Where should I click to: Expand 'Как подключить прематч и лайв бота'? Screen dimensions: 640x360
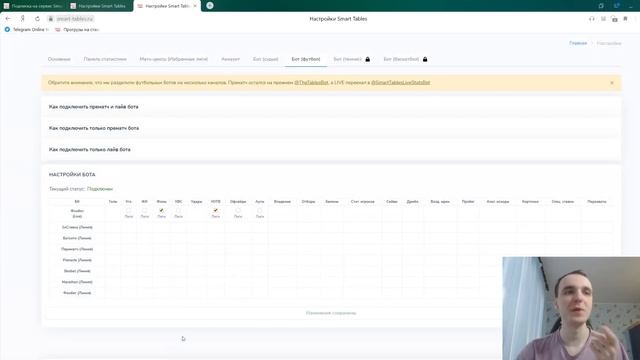[331, 107]
